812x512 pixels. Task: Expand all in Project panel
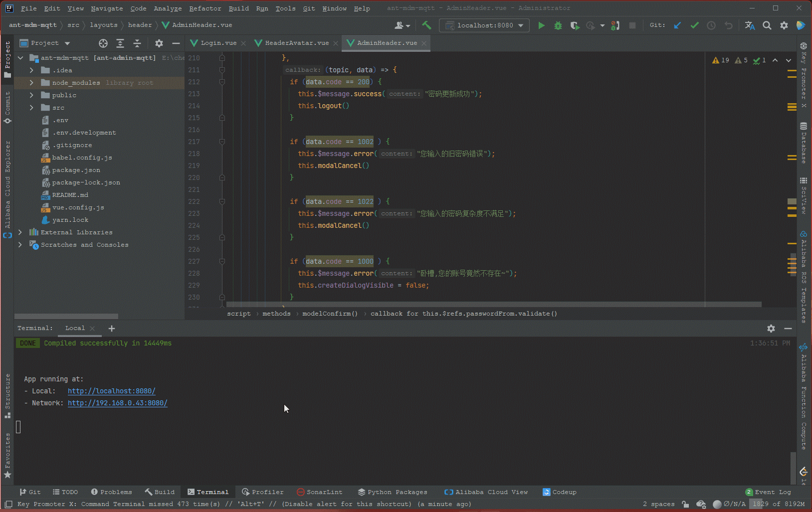coord(120,43)
